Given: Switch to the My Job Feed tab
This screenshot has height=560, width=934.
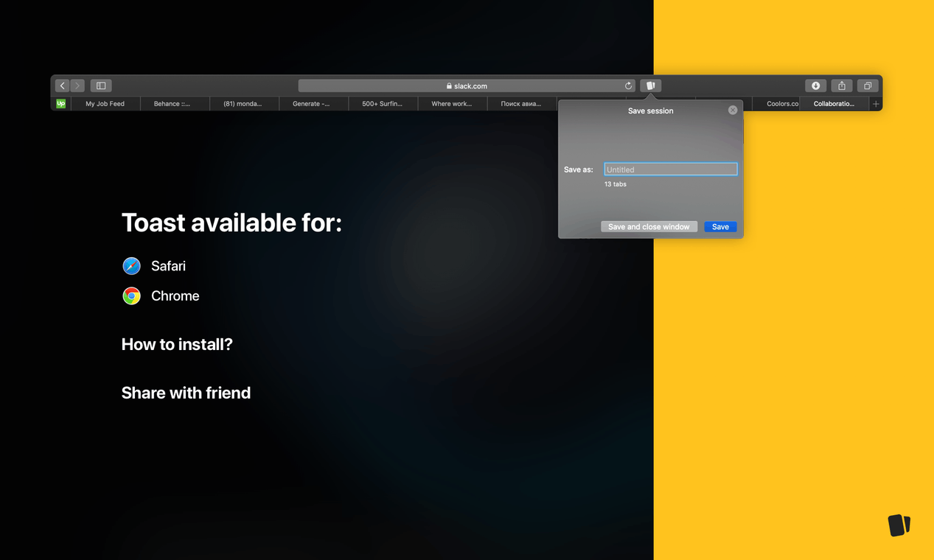Looking at the screenshot, I should [105, 104].
